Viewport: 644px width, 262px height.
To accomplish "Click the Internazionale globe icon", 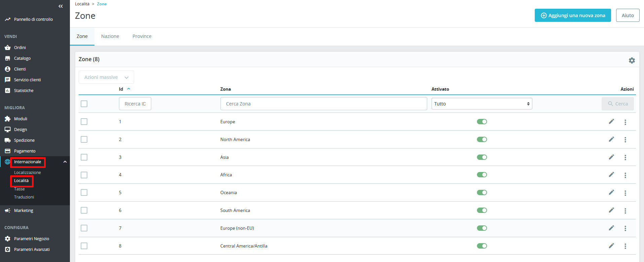I will 7,162.
